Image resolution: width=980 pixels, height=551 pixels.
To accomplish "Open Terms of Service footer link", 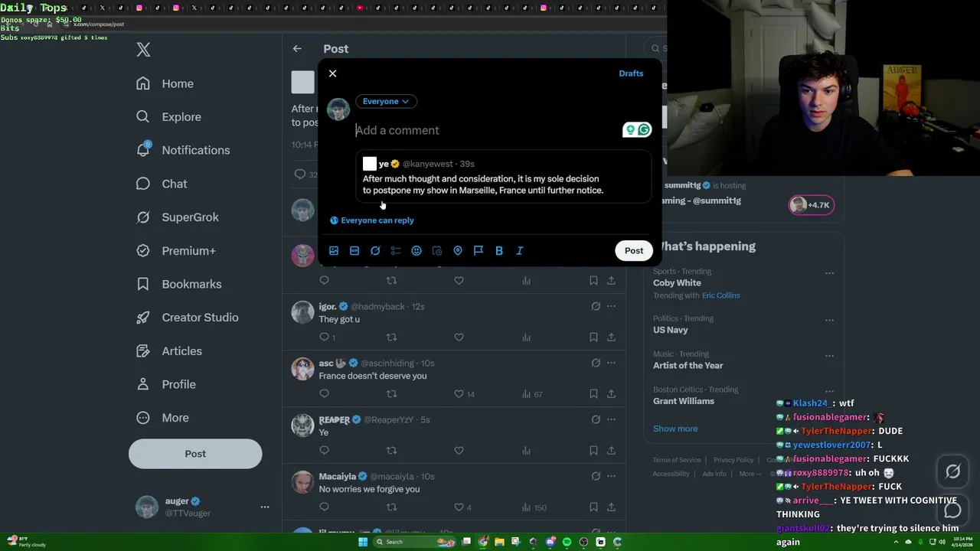I will (677, 460).
